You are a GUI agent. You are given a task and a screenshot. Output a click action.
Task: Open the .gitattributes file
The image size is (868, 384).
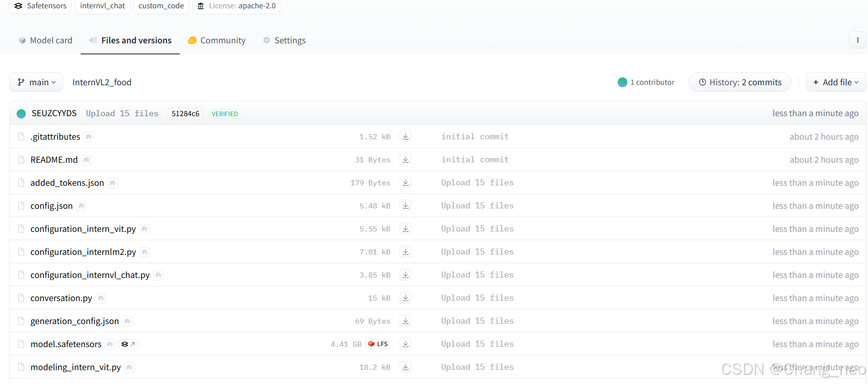coord(55,136)
